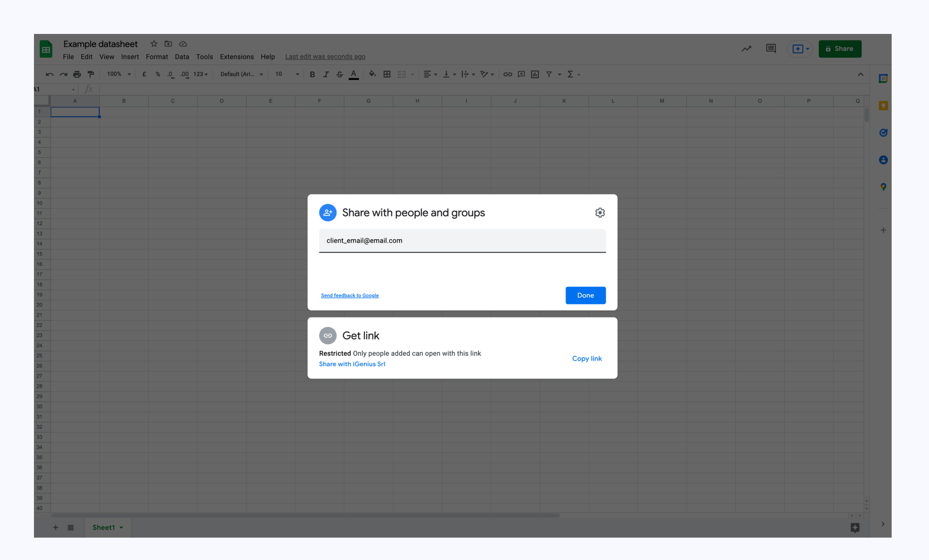Image resolution: width=929 pixels, height=560 pixels.
Task: Click Send feedback to Google link
Action: pyautogui.click(x=349, y=296)
